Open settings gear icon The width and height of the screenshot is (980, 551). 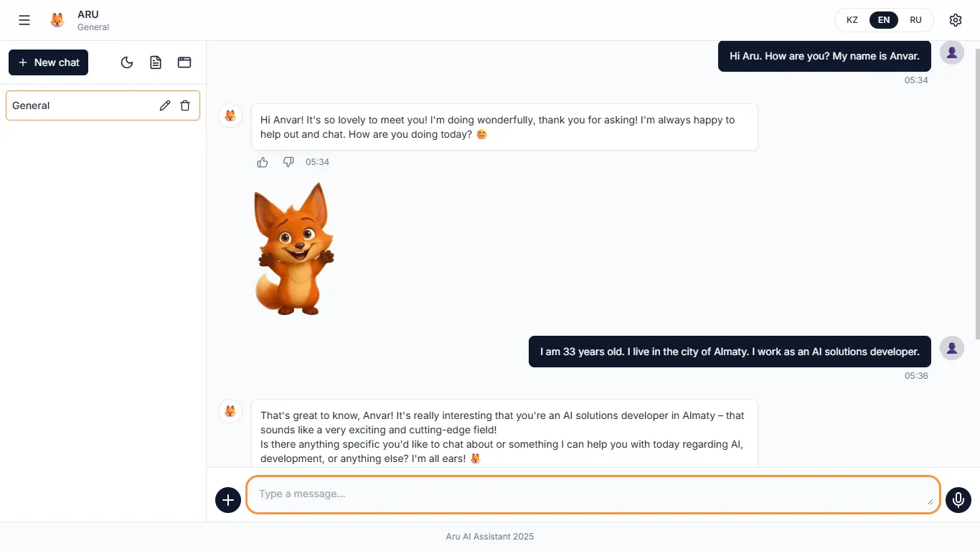click(955, 20)
